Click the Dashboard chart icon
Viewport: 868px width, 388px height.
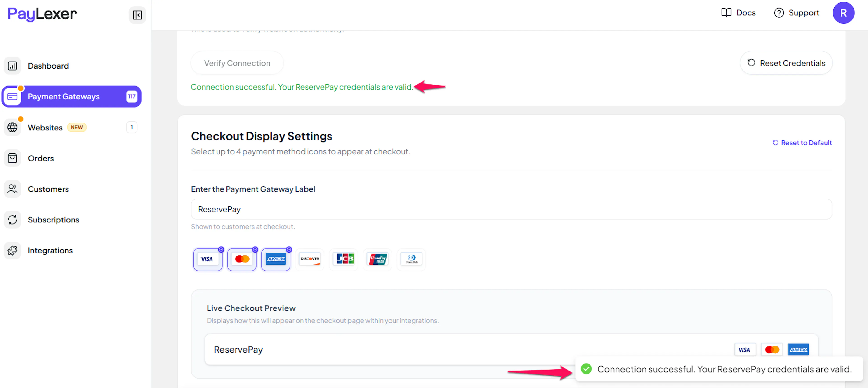tap(12, 66)
